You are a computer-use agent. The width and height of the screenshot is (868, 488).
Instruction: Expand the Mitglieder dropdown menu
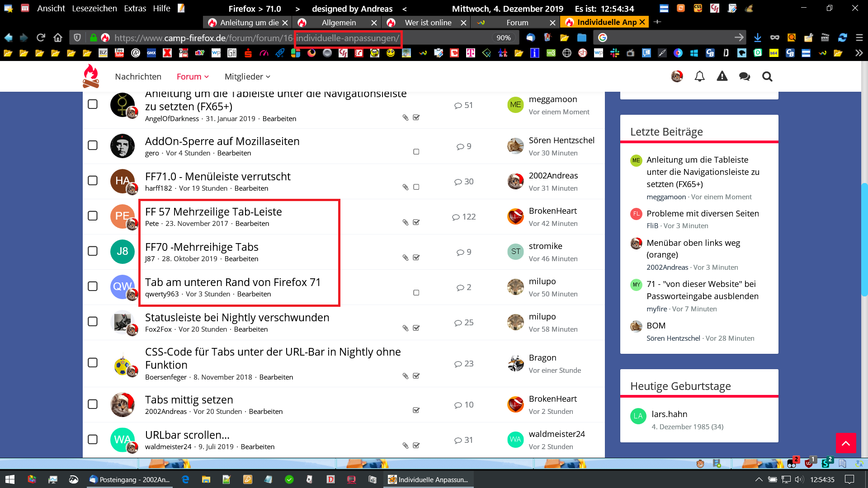coord(247,76)
